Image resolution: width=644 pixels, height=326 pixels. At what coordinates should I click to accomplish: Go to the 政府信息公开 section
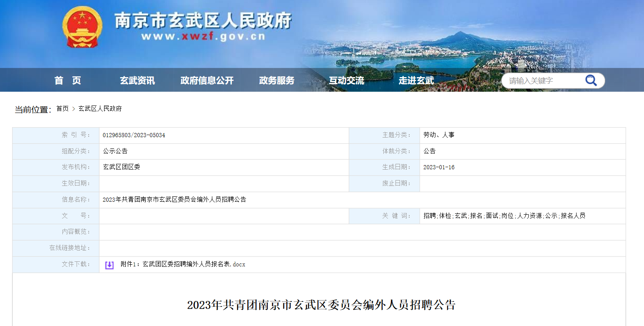[207, 80]
